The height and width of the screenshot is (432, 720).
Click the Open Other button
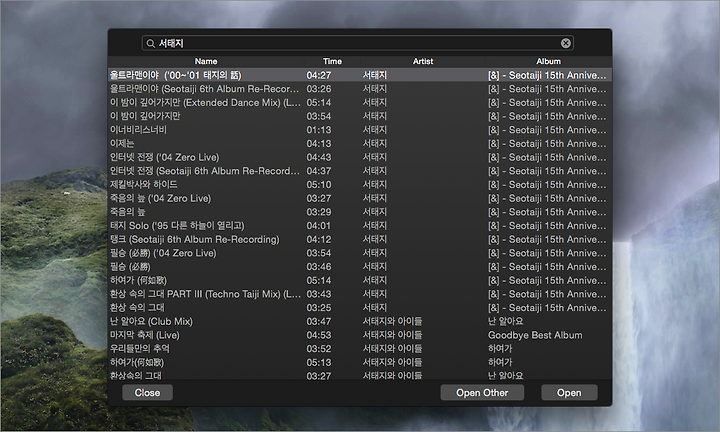coord(482,393)
